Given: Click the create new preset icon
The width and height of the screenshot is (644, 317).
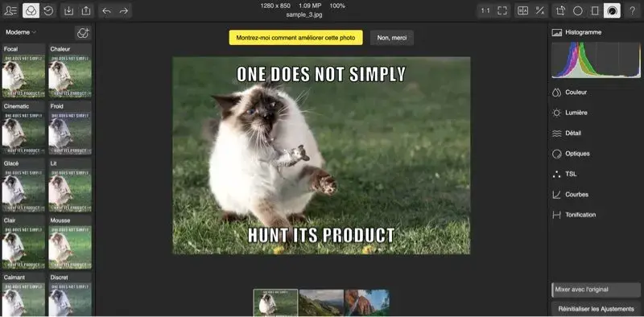Looking at the screenshot, I should point(83,33).
